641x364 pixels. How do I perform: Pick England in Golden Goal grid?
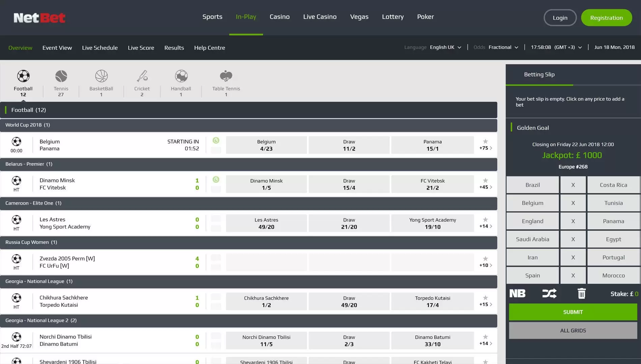(532, 221)
